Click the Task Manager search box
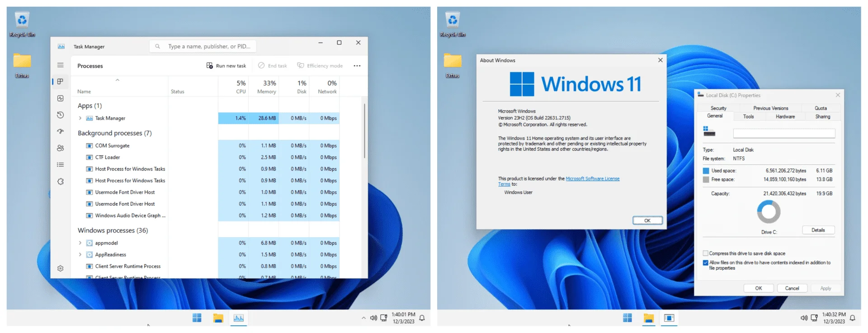 tap(203, 46)
